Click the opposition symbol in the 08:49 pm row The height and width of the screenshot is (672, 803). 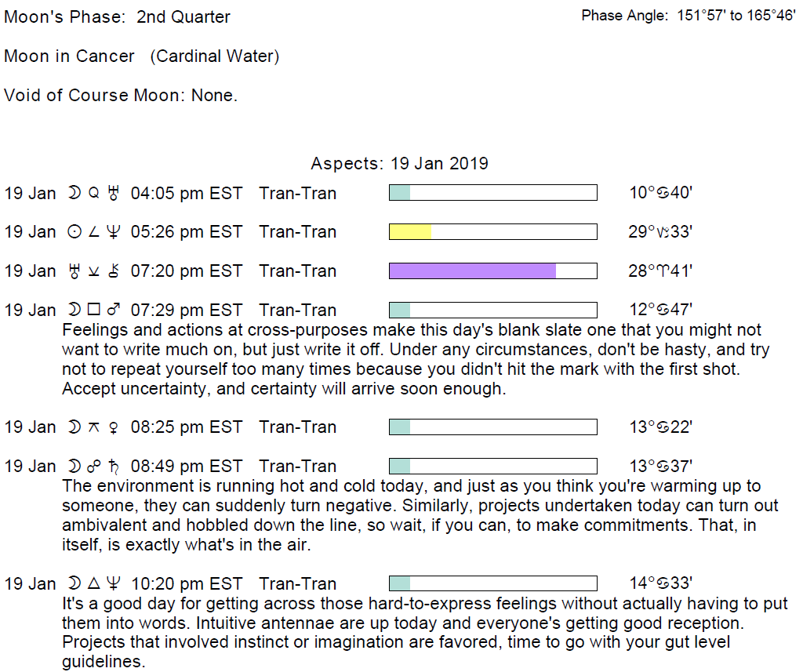click(95, 467)
